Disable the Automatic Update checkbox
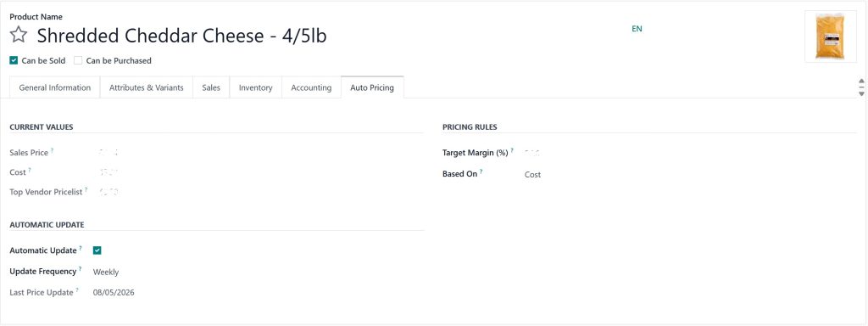Viewport: 868px width, 326px height. point(97,250)
